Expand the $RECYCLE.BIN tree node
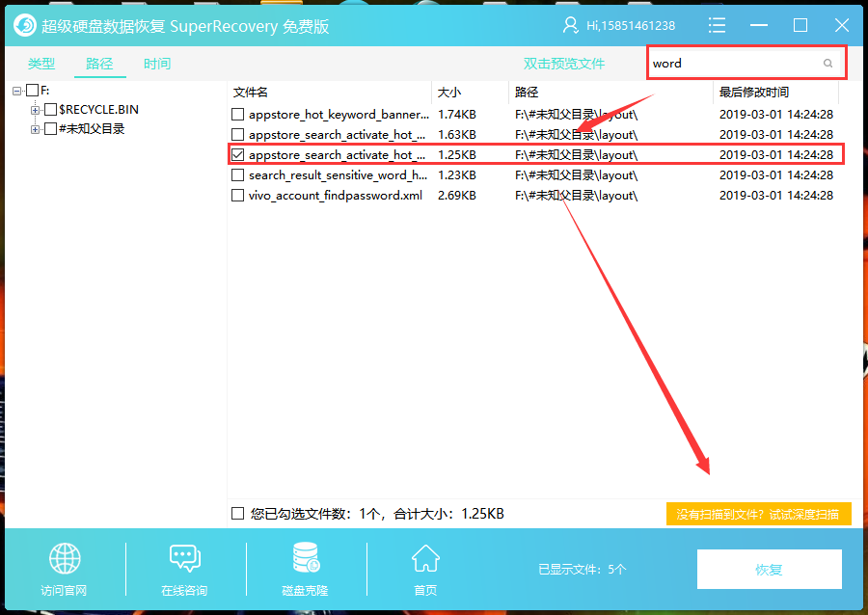868x615 pixels. 35,110
